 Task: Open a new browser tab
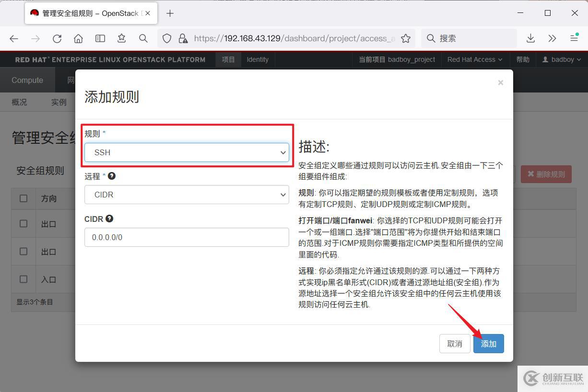[170, 13]
